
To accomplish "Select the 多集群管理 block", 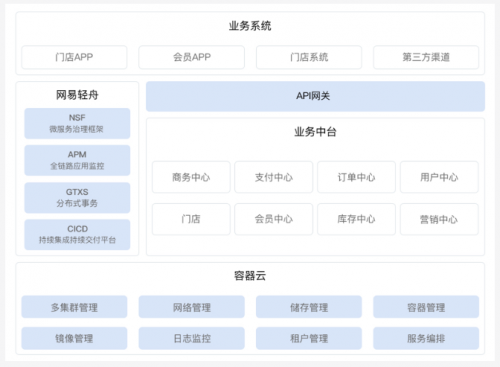I will (74, 307).
